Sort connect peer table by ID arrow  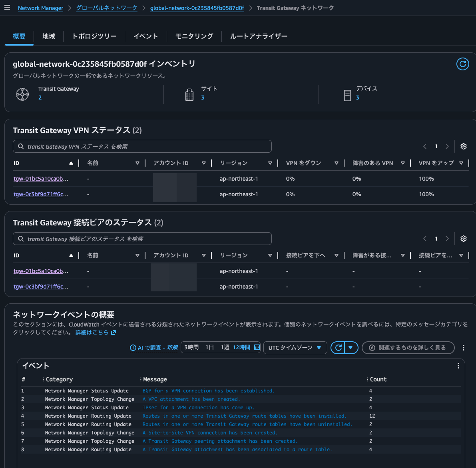pyautogui.click(x=71, y=255)
